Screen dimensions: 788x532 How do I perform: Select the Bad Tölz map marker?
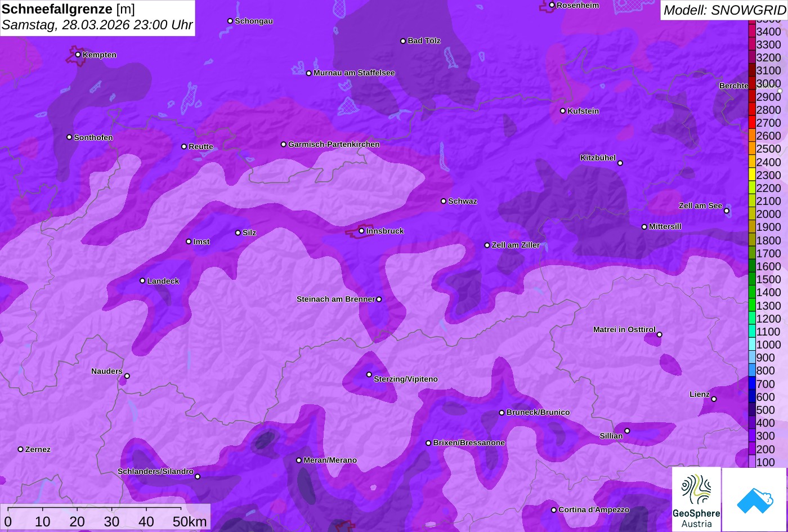click(403, 41)
